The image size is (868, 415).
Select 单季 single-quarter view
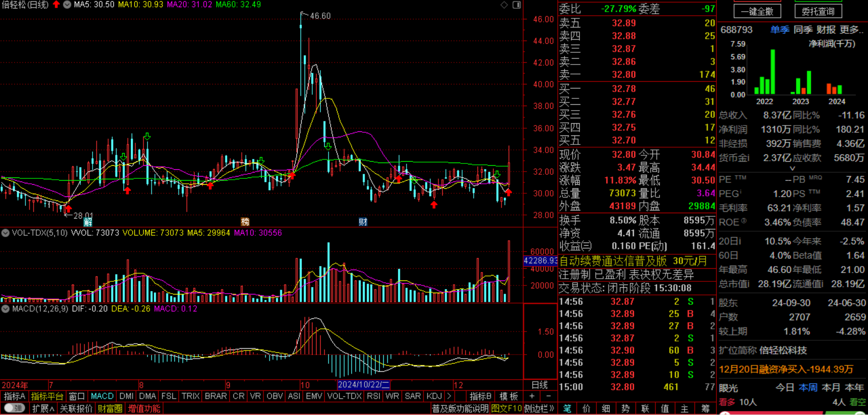click(780, 30)
